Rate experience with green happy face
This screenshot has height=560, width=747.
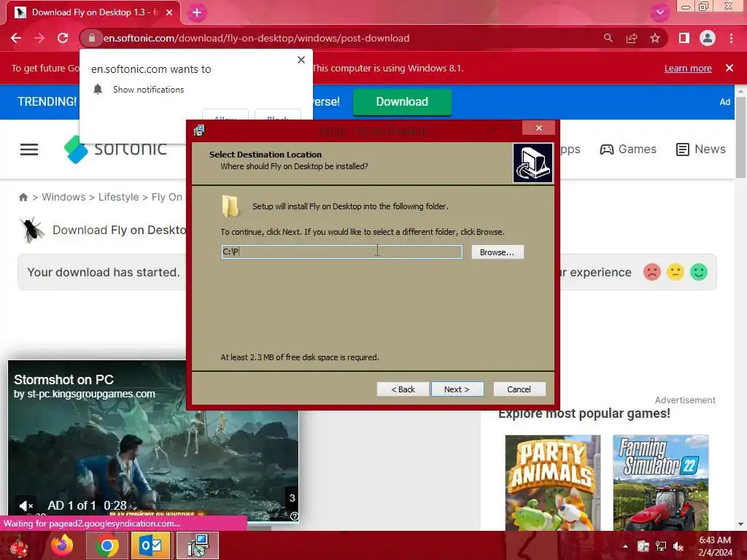pos(699,272)
